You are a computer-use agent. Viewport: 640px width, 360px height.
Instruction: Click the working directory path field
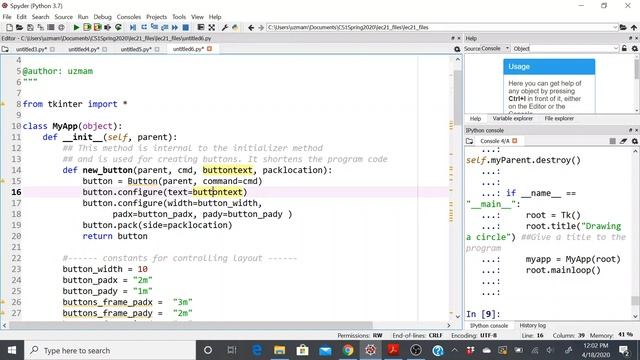tap(442, 27)
